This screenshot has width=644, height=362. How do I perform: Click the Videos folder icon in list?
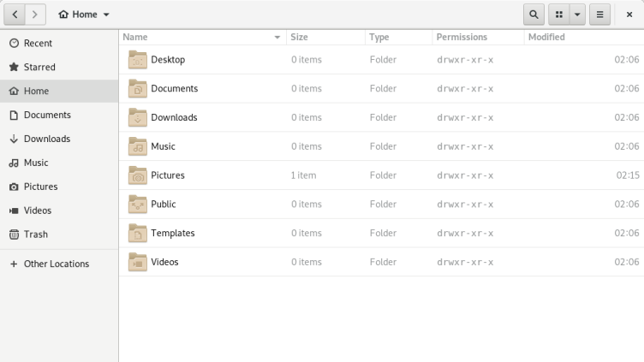coord(137,262)
